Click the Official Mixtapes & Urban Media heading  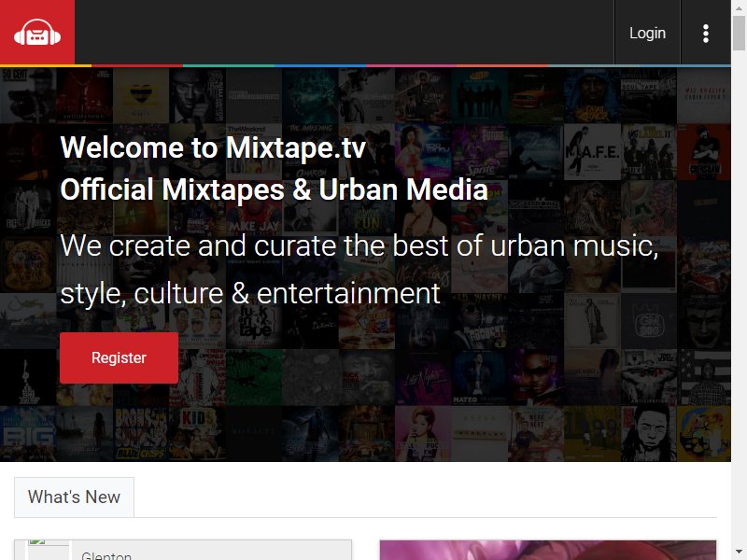(274, 189)
